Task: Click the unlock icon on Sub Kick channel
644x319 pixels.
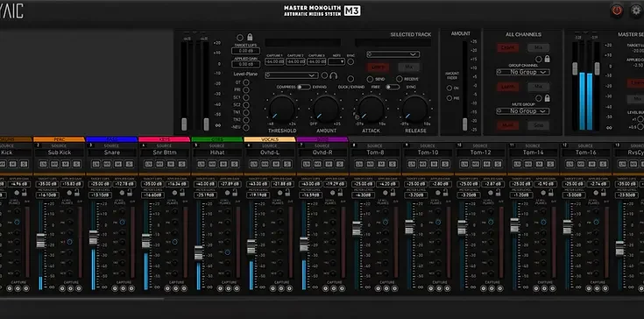Action: point(77,193)
